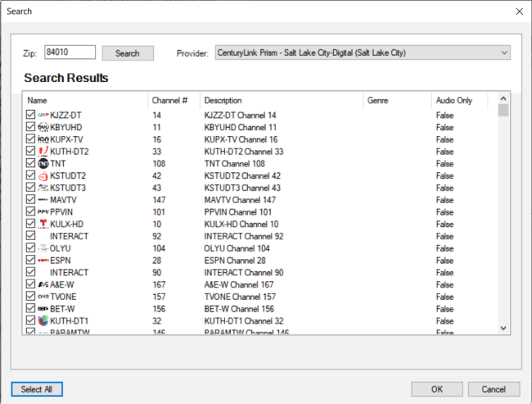Click the Select All button
The image size is (532, 404).
click(37, 389)
